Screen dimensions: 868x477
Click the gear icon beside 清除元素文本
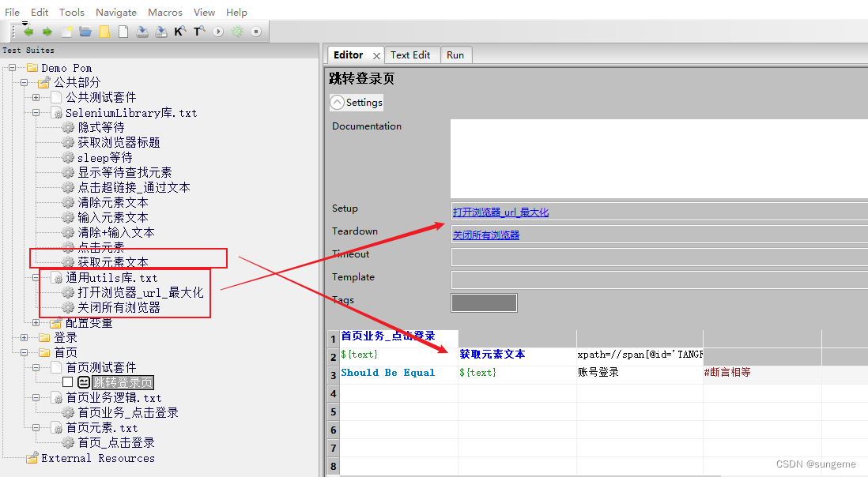(x=68, y=202)
